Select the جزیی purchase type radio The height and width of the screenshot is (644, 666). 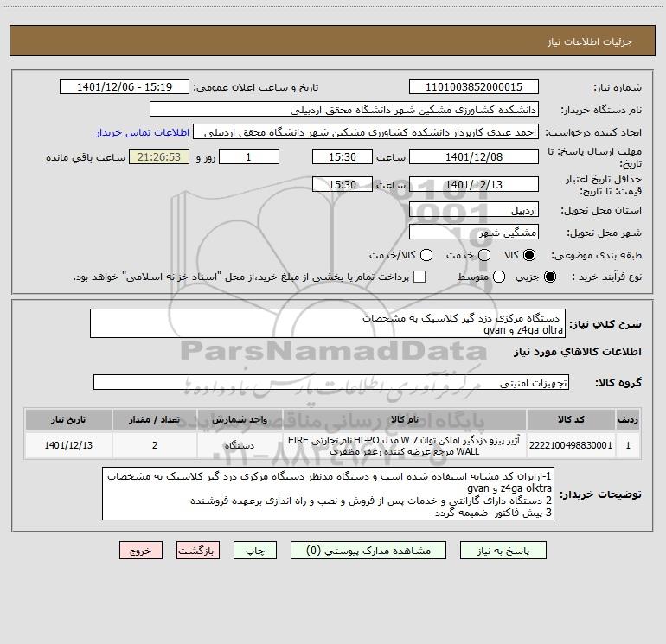tap(550, 277)
